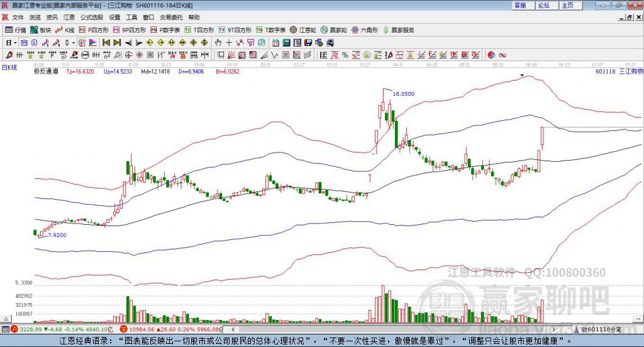This screenshot has height=347, width=644.
Task: Click the 7.9200 low price marker
Action: click(x=57, y=235)
